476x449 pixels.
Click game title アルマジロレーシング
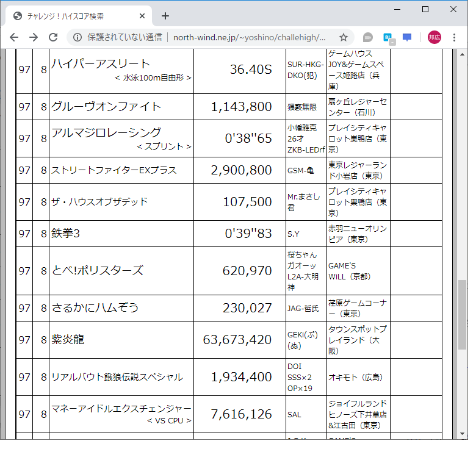coord(106,133)
